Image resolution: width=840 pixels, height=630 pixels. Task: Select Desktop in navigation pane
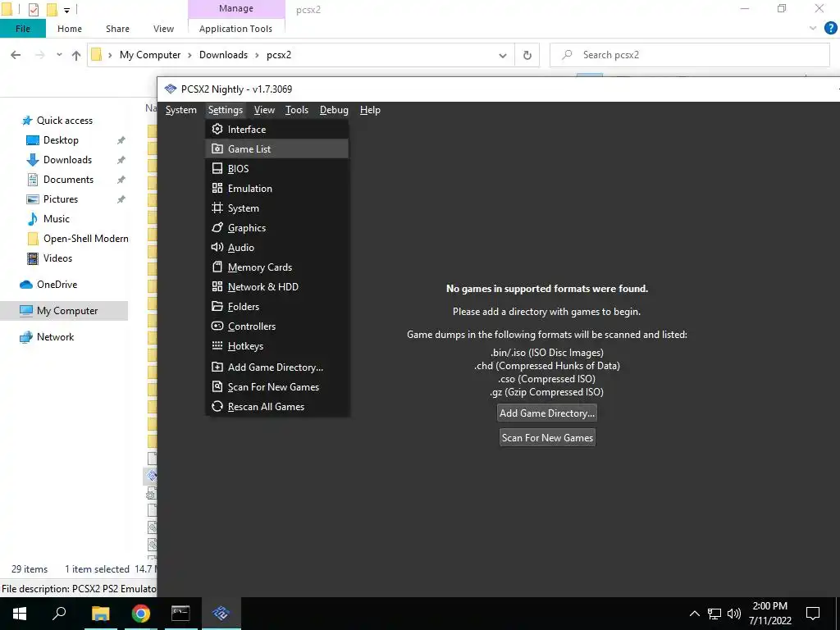coord(61,139)
